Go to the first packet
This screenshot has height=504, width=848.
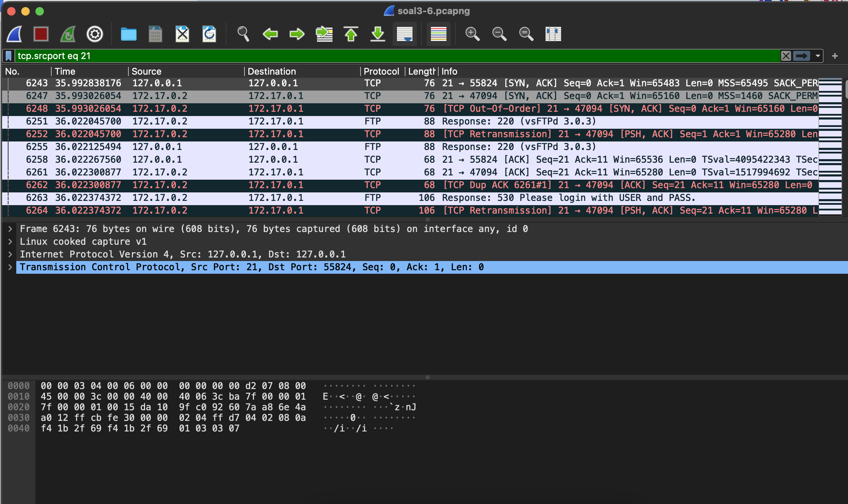click(x=351, y=34)
